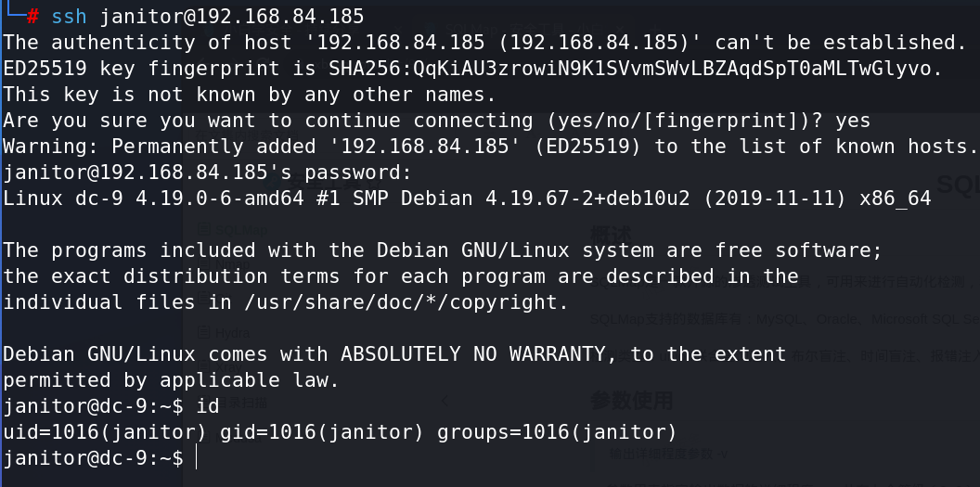
Task: Click the terminal cursor at the prompt
Action: [x=196, y=457]
